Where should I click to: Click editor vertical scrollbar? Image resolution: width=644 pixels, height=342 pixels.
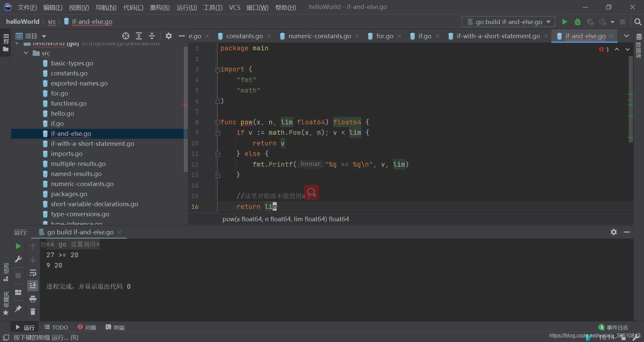tap(631, 99)
